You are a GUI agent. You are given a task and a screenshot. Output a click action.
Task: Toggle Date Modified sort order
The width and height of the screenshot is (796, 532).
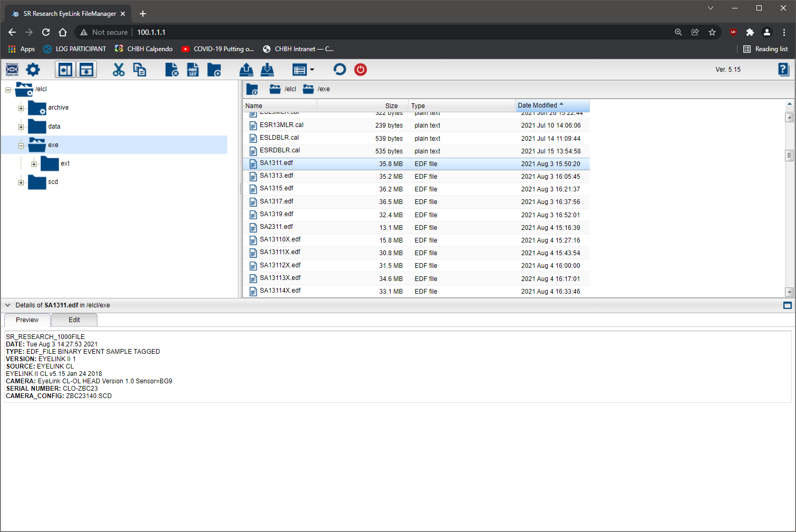click(x=538, y=105)
